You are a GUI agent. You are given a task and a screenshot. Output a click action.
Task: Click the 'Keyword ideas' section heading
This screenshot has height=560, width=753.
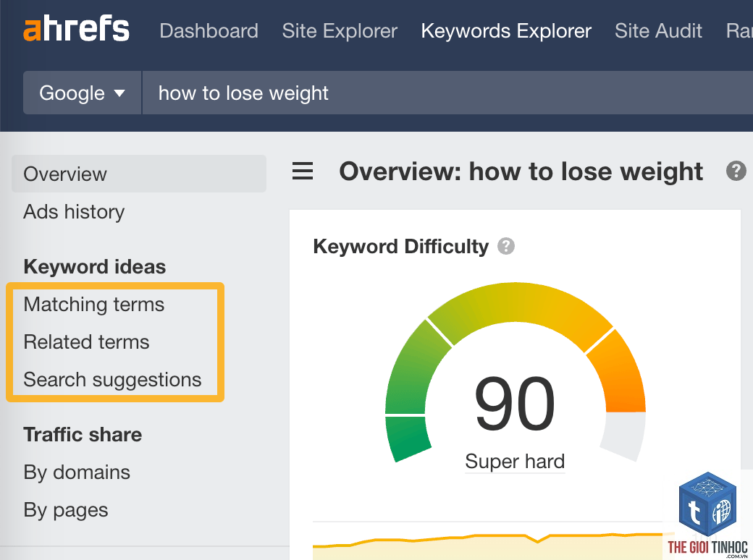click(95, 267)
